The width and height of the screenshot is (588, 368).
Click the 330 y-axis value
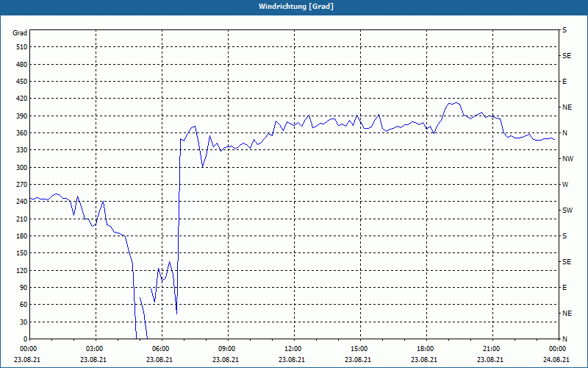click(22, 150)
